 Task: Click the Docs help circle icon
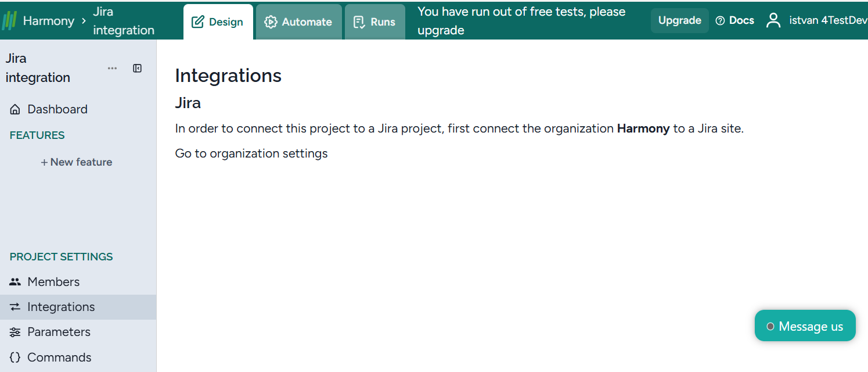pos(721,21)
